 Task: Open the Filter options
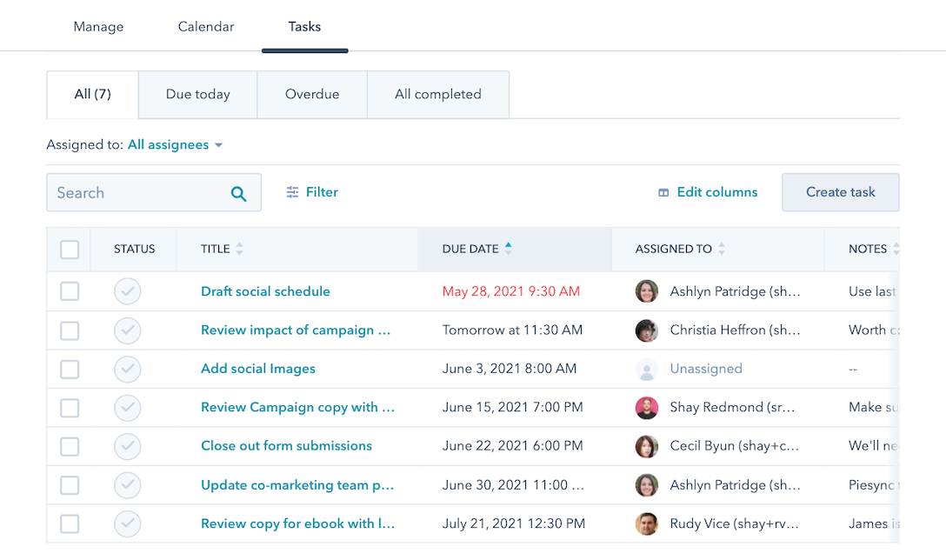coord(312,192)
